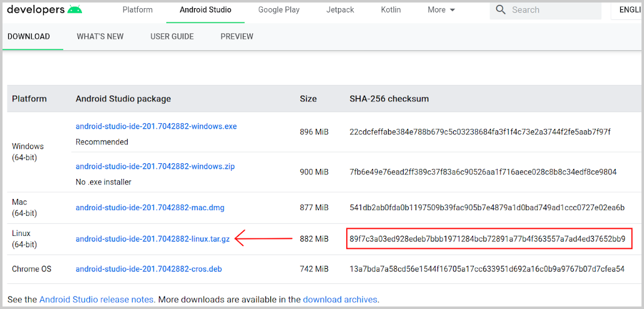
Task: Click the SHA-256 checksum column header
Action: coord(389,99)
